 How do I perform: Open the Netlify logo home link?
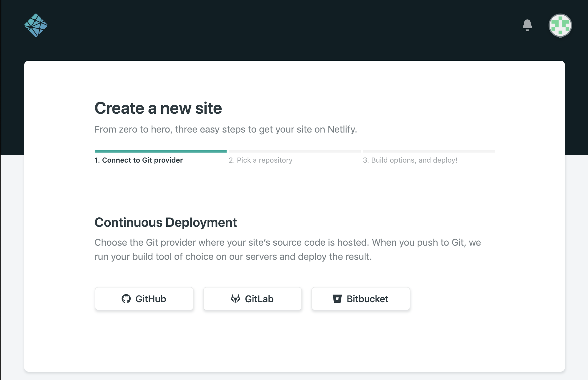click(36, 25)
